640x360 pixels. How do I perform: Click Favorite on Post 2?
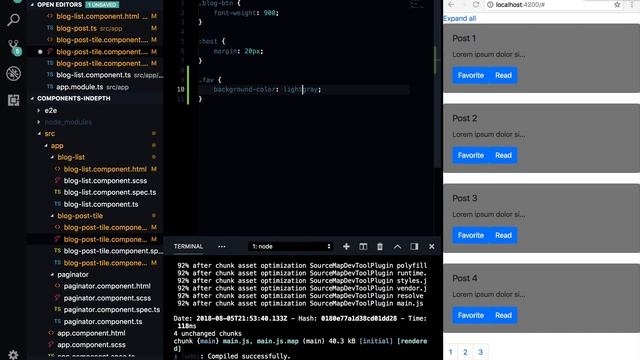coord(471,156)
